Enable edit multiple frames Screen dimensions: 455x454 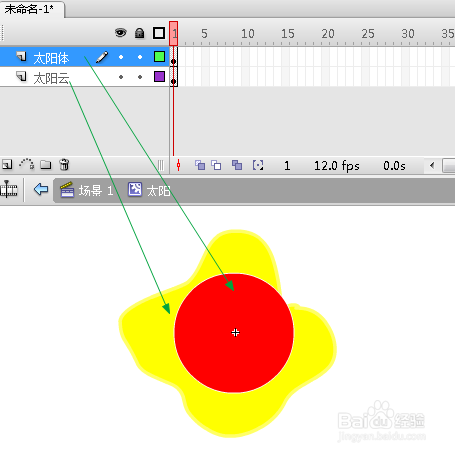point(237,165)
